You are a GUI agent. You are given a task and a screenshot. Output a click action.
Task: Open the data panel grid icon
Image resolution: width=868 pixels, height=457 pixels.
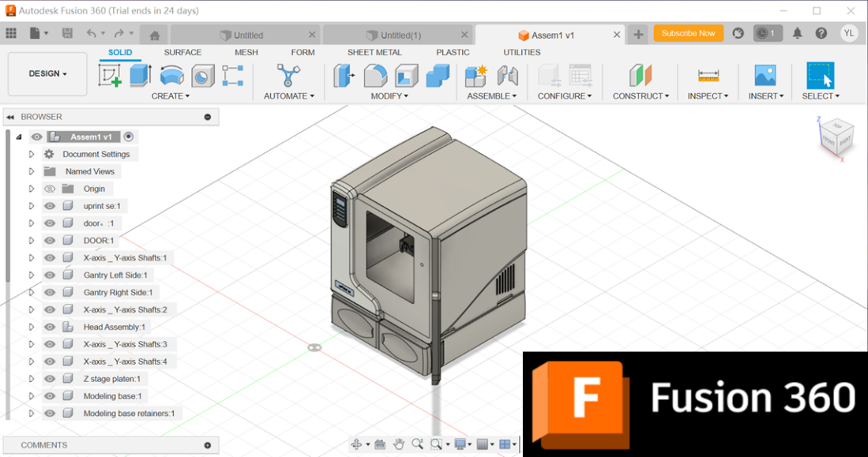11,33
